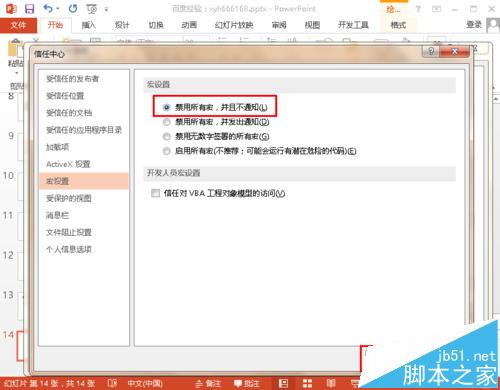
Task: Click slide number 14 in thumbnail pane
Action: click(x=8, y=334)
